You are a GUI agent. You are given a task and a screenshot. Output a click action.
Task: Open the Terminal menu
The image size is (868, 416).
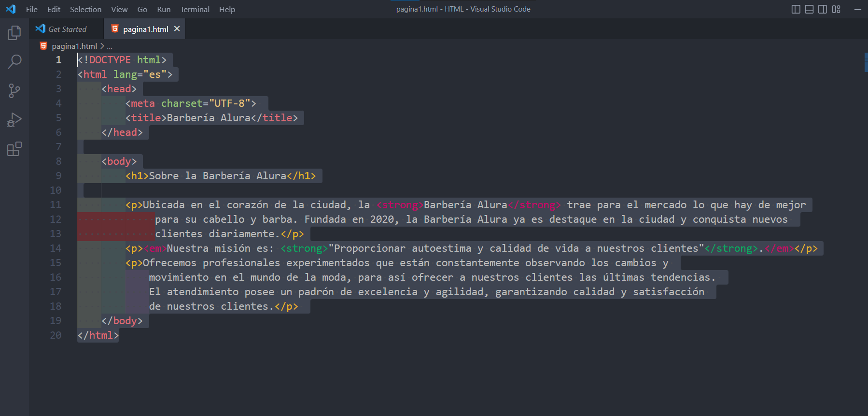(195, 9)
